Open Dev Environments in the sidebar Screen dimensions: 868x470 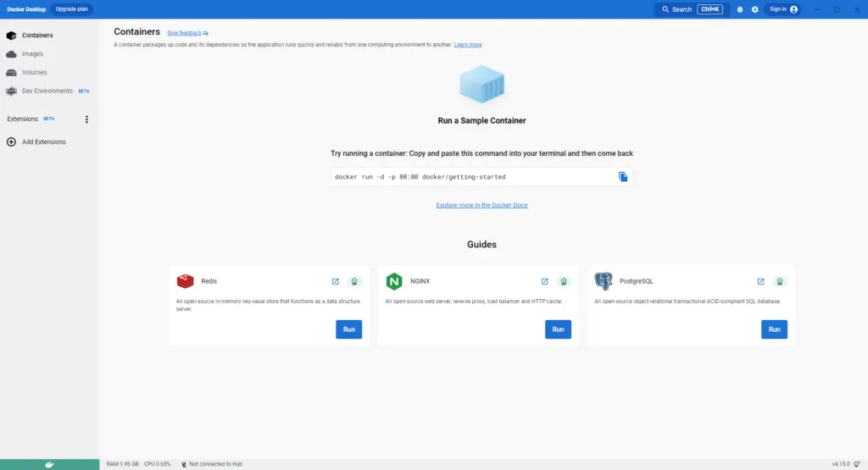pos(49,91)
